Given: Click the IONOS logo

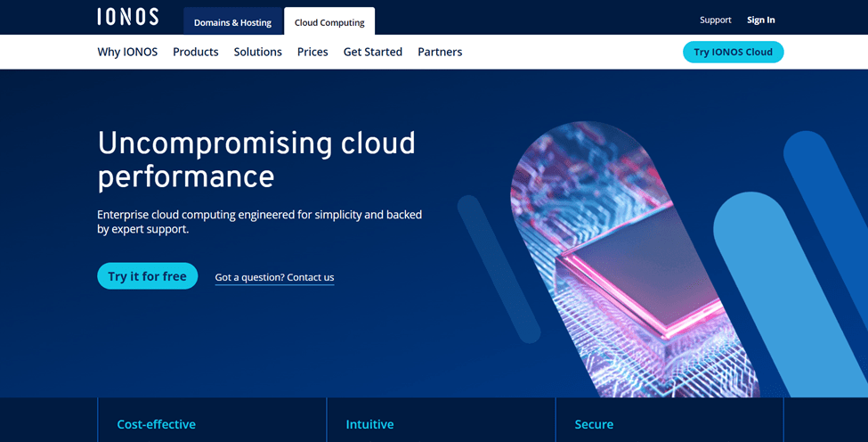Looking at the screenshot, I should [127, 17].
